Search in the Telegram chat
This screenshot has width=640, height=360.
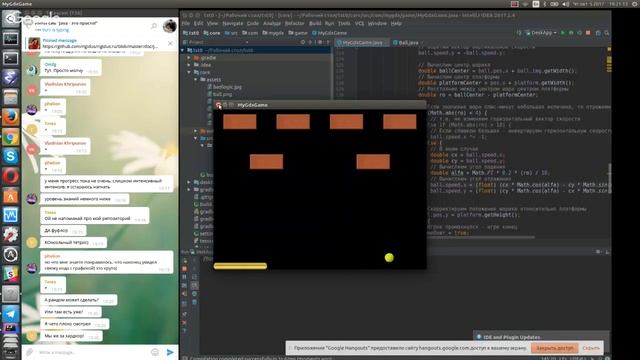click(154, 26)
